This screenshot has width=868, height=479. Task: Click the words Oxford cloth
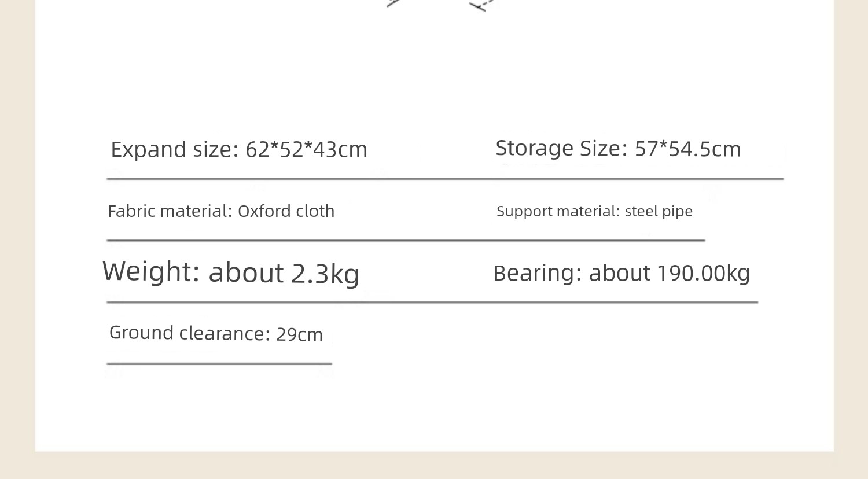286,211
